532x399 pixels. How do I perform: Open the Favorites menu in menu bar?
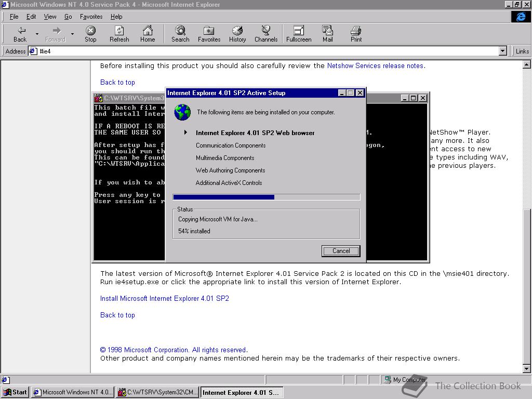[91, 17]
